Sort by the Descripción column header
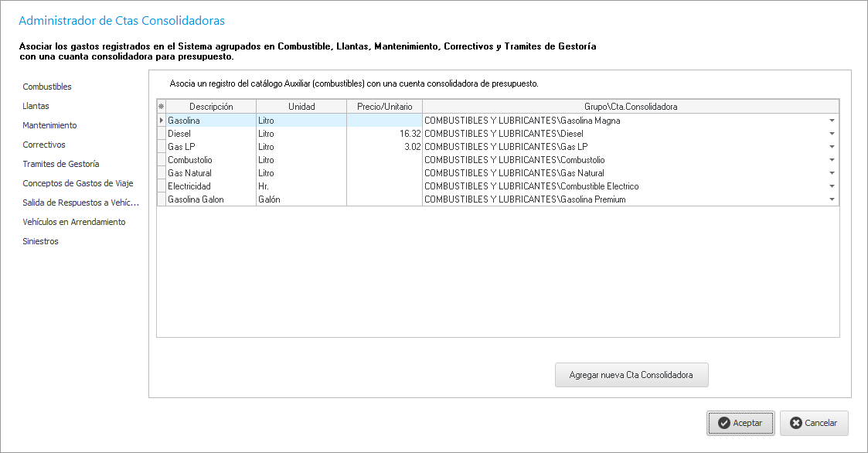The height and width of the screenshot is (453, 868). click(211, 107)
